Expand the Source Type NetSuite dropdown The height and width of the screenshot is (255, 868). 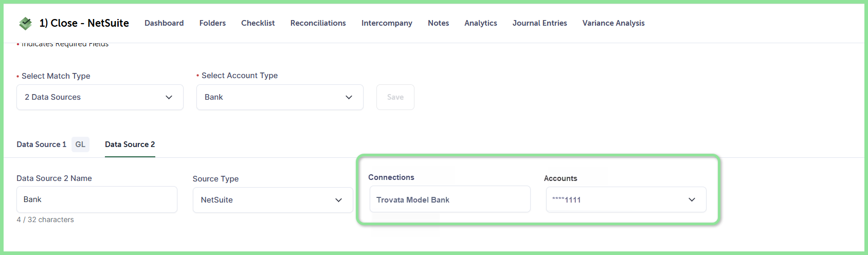[273, 200]
